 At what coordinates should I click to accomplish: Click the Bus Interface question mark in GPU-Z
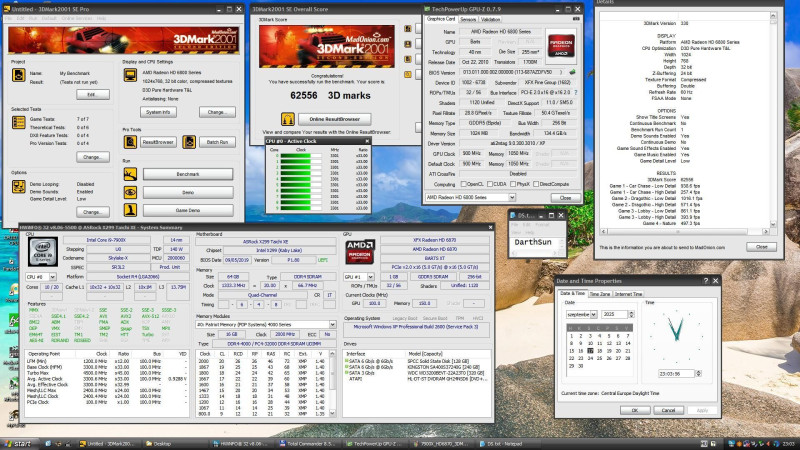pos(576,92)
